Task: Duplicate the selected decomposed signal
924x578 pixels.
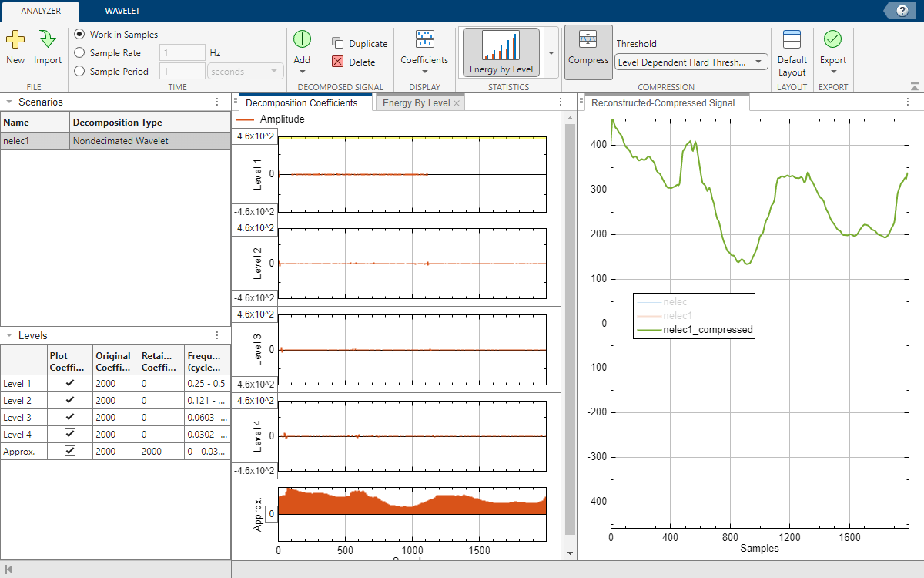Action: point(360,44)
